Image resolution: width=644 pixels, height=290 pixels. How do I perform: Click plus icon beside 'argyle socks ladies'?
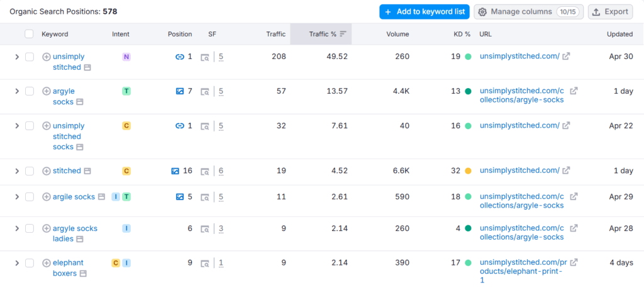[x=47, y=228]
